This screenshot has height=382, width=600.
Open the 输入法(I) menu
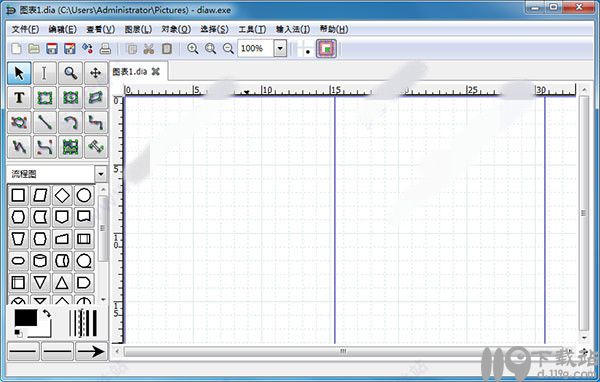pyautogui.click(x=293, y=29)
